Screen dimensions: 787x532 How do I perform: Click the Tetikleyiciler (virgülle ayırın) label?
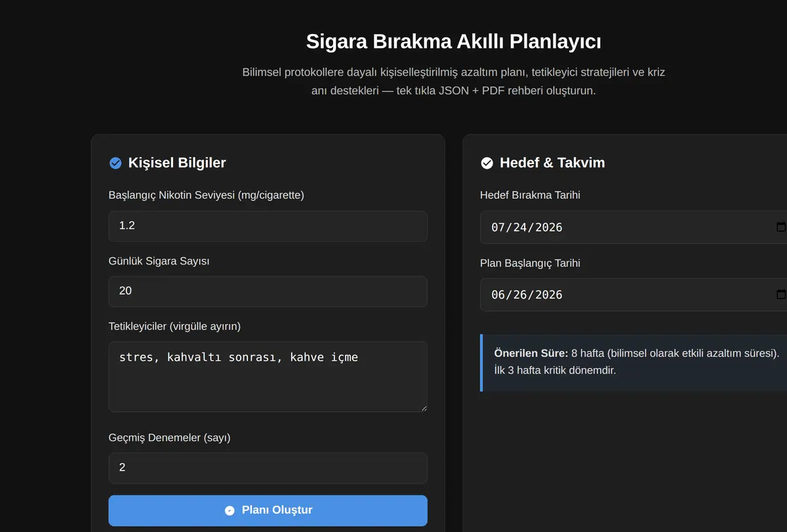click(174, 326)
